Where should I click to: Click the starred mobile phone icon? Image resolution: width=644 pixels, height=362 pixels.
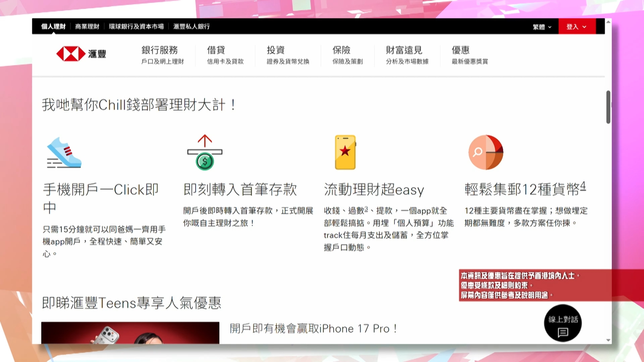[x=345, y=153]
